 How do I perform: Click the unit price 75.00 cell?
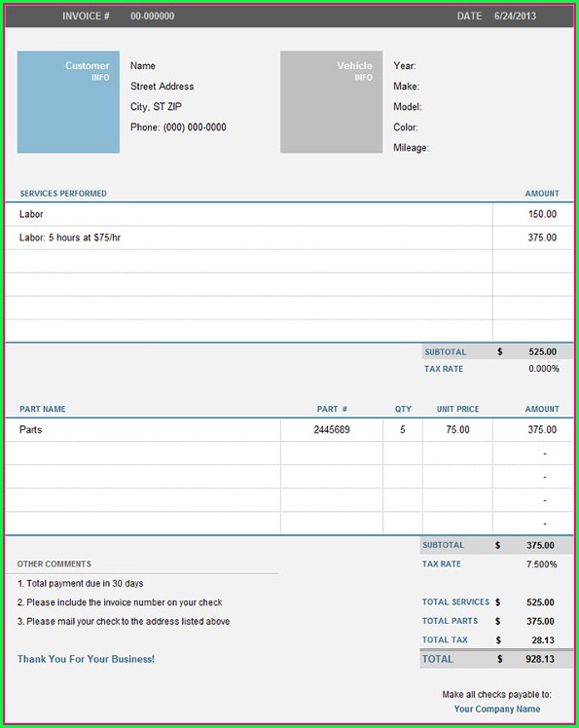coord(457,430)
